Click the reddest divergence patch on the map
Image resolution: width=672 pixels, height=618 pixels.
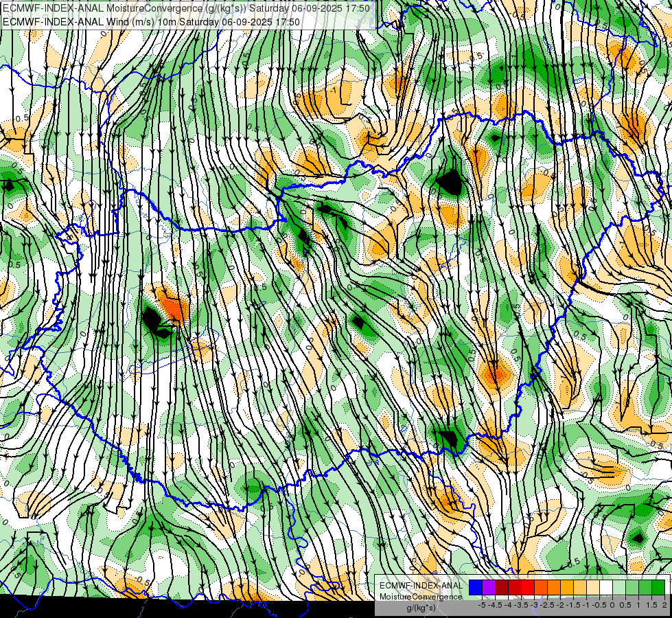pos(174,308)
